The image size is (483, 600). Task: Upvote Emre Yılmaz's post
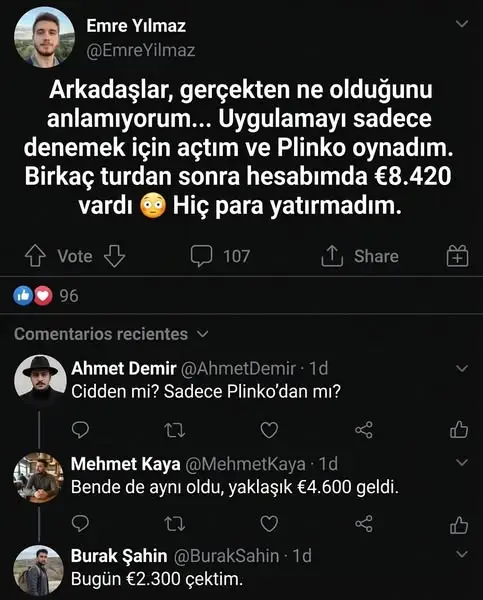[35, 256]
